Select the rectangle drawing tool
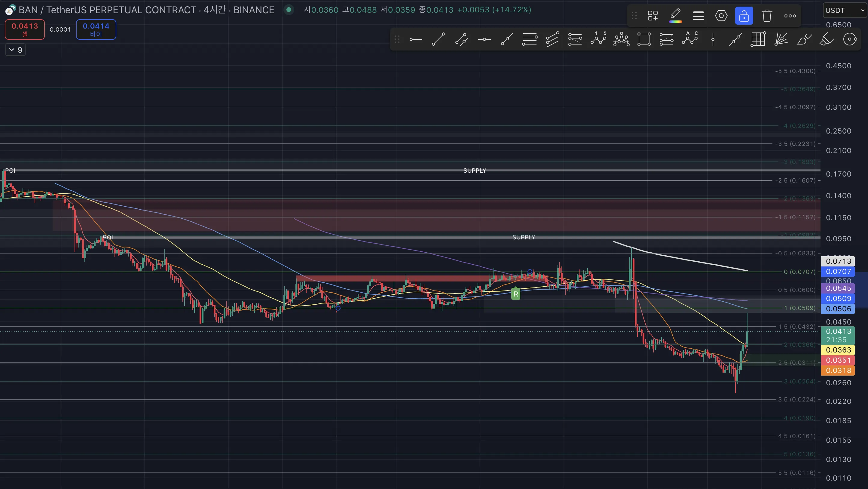This screenshot has height=489, width=868. 644,39
